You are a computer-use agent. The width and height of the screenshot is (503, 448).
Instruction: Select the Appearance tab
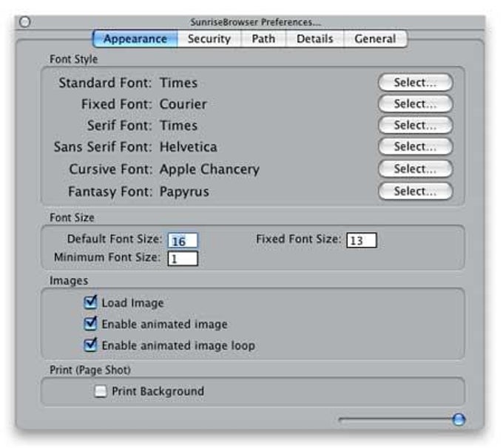click(x=135, y=39)
